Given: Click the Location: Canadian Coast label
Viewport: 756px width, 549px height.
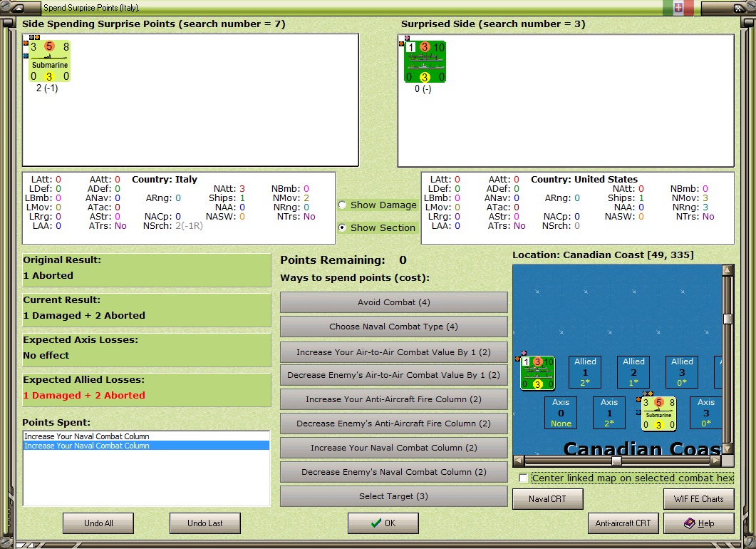Looking at the screenshot, I should [x=603, y=255].
